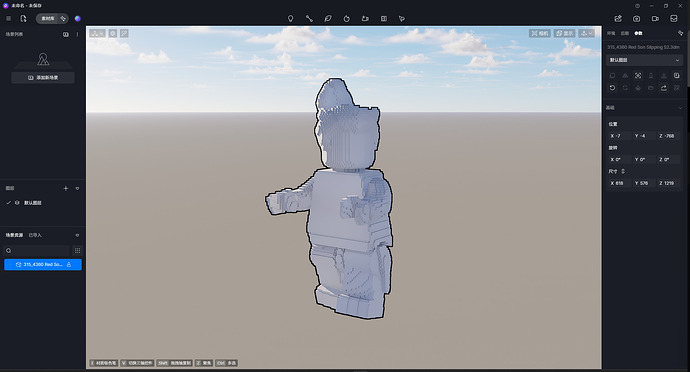Viewport: 690px width, 372px height.
Task: Click the magic wand icon beside 素材库
Action: pos(63,18)
